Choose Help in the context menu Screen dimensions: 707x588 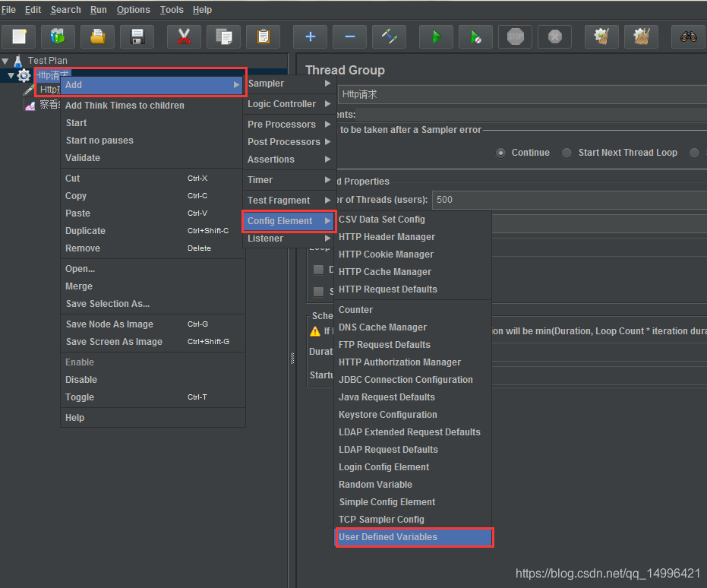(x=153, y=418)
